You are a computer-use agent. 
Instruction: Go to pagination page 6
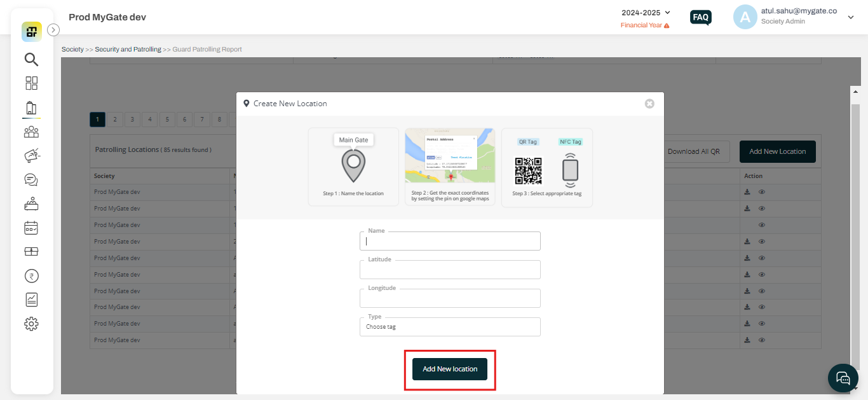[184, 120]
